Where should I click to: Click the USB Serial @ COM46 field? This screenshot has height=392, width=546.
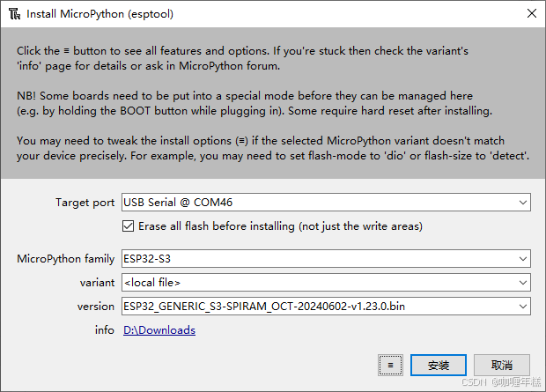point(326,203)
